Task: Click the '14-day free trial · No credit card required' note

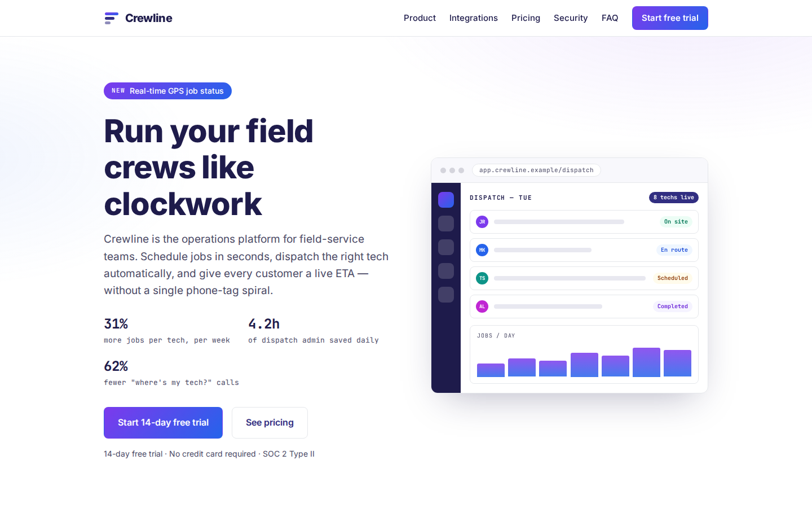Action: click(x=209, y=454)
